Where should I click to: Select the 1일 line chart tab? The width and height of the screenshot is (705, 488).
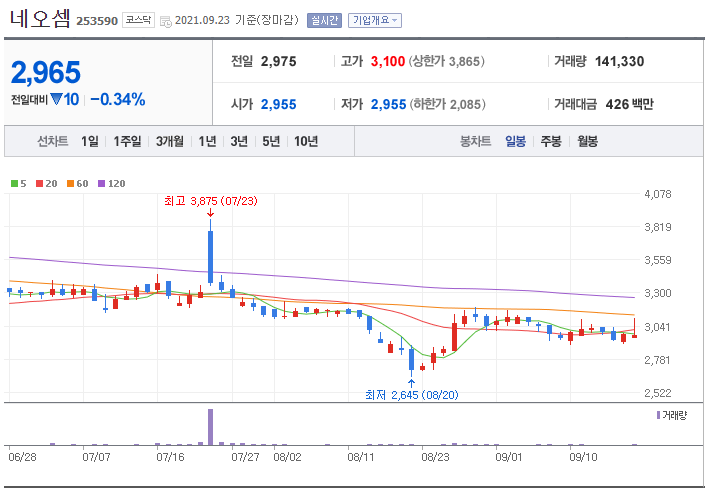coord(89,142)
